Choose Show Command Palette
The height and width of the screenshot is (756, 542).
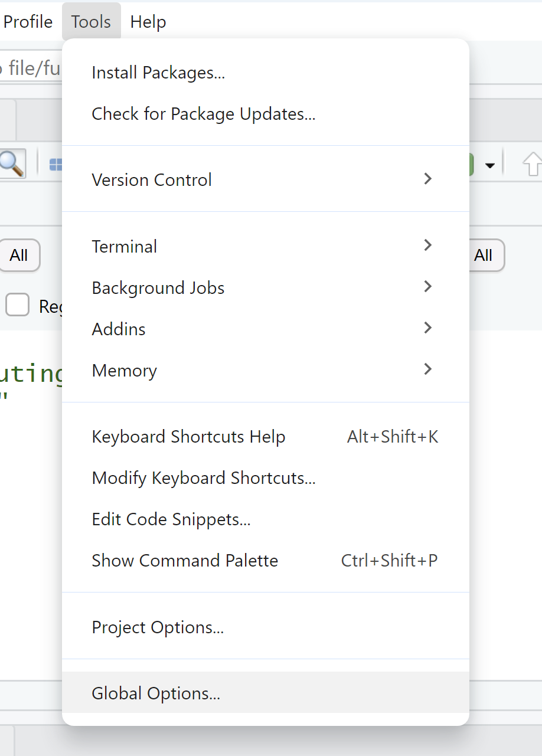point(185,561)
